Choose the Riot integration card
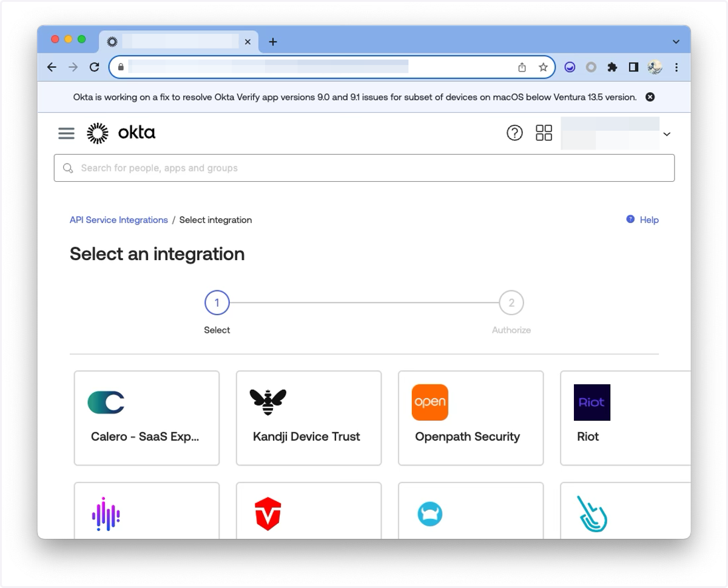Viewport: 728px width, 588px height. point(625,418)
